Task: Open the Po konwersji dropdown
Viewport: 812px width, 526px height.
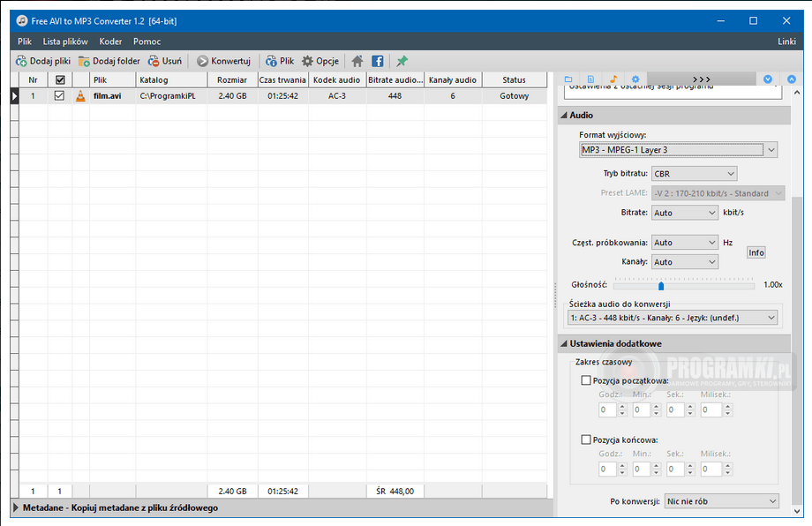Action: [x=721, y=501]
